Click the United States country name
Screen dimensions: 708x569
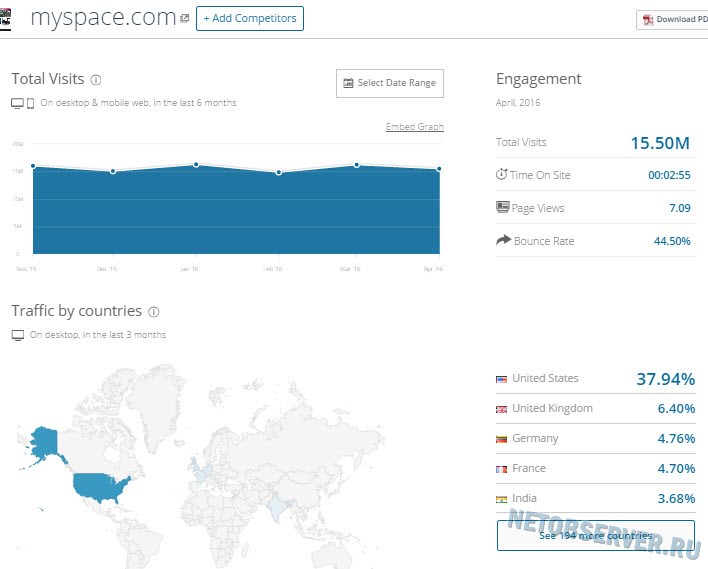point(545,378)
